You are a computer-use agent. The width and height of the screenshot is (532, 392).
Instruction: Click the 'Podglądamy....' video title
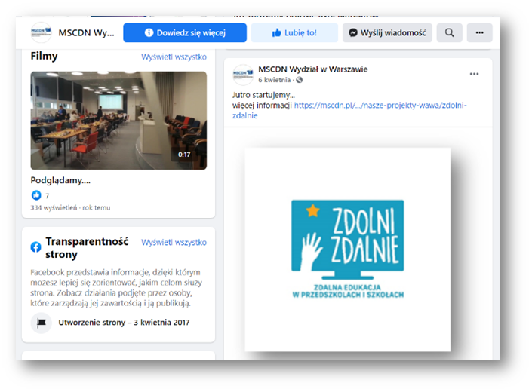(x=60, y=180)
